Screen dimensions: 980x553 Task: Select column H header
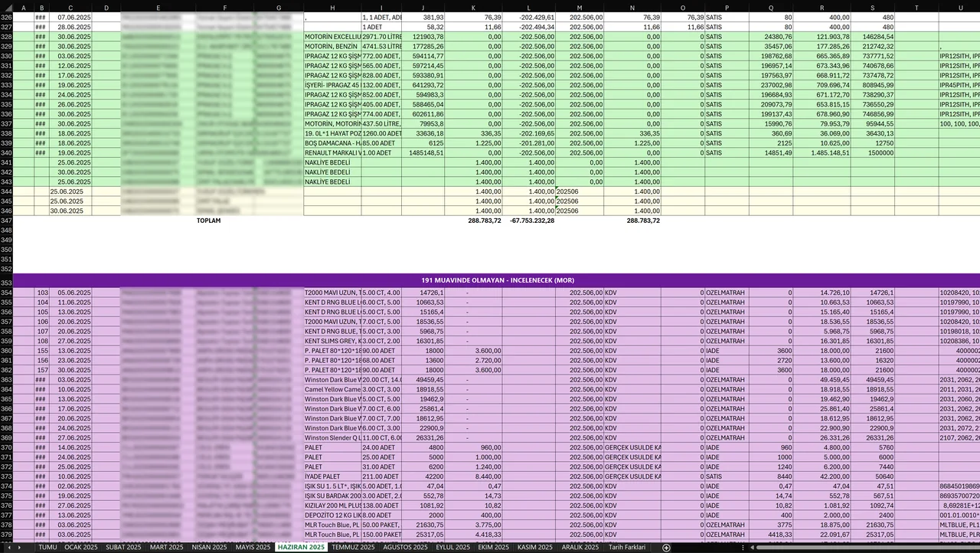(332, 8)
